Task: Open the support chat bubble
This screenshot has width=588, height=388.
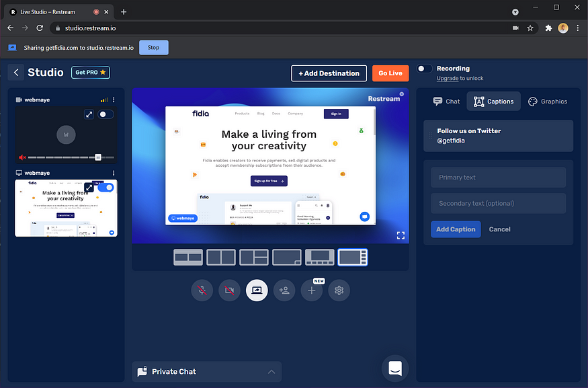Action: point(395,368)
